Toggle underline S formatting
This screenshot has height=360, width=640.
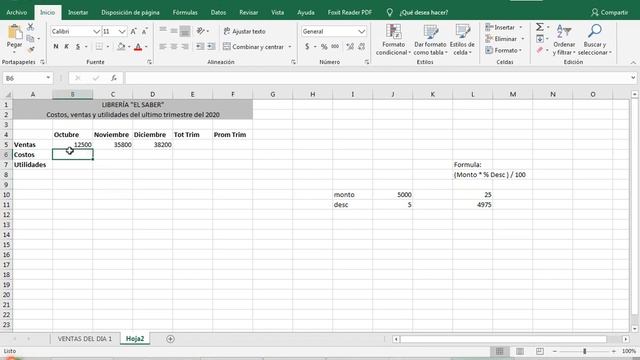point(78,47)
